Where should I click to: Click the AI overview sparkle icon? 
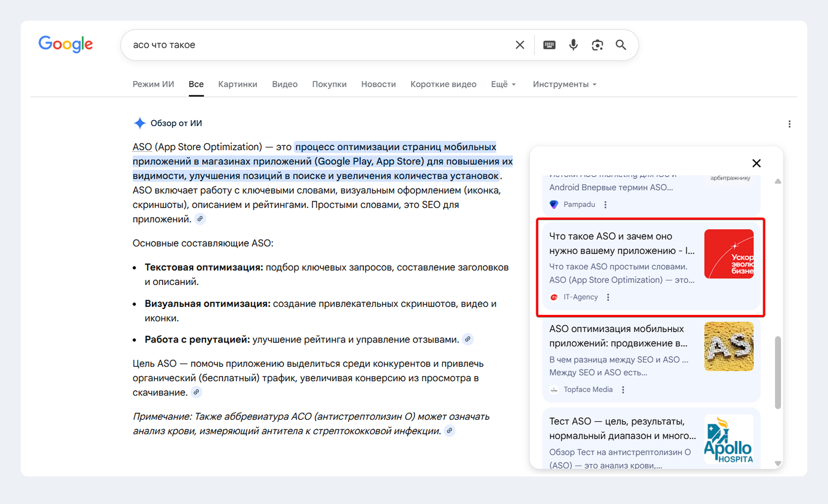(x=140, y=123)
